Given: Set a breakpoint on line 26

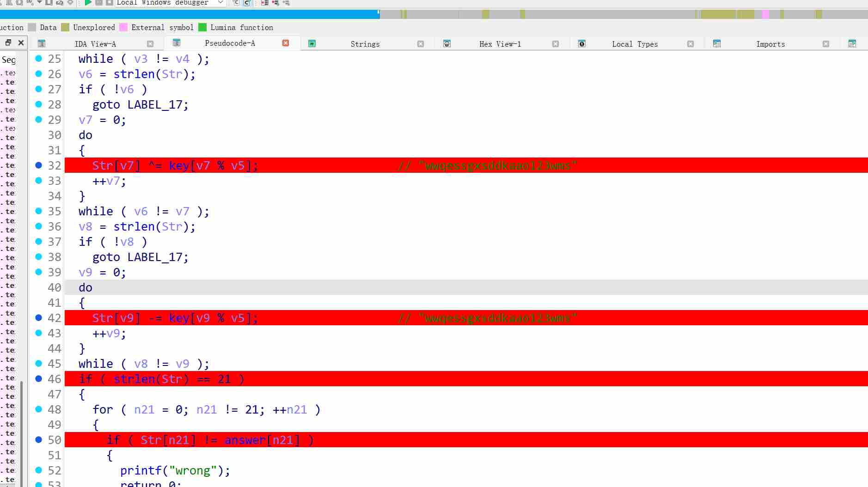Looking at the screenshot, I should [x=39, y=74].
